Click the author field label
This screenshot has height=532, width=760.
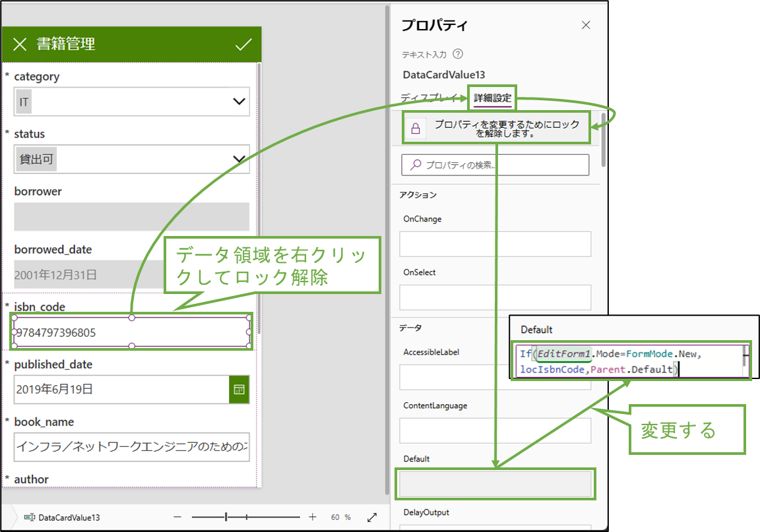[x=32, y=479]
